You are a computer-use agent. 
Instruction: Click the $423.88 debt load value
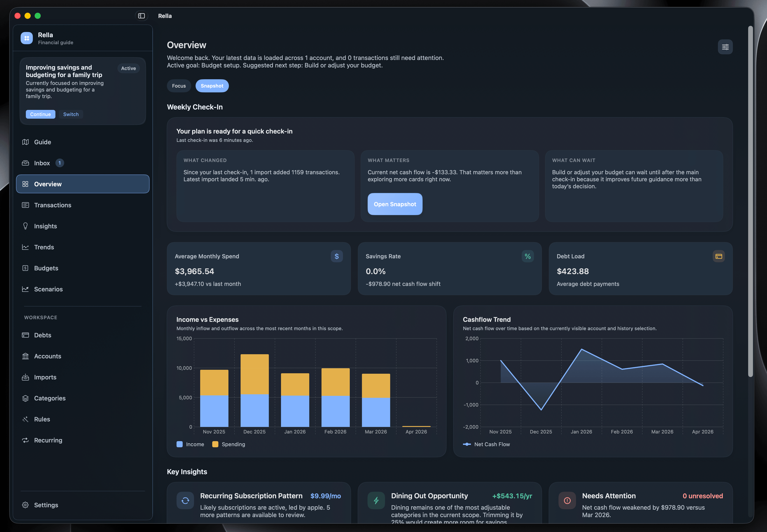pyautogui.click(x=573, y=271)
